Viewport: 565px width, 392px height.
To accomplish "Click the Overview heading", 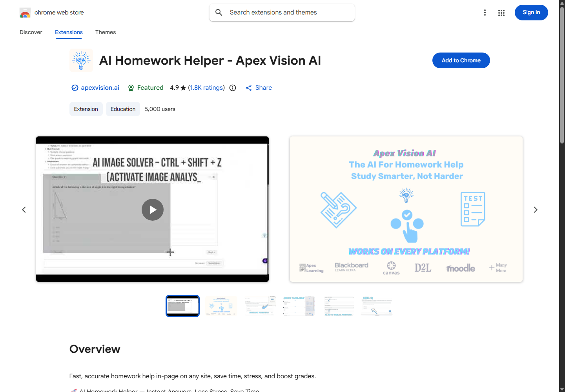I will point(95,349).
